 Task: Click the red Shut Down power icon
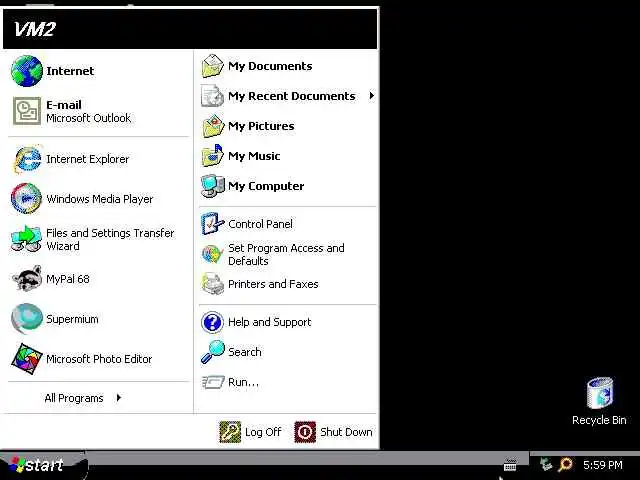305,432
